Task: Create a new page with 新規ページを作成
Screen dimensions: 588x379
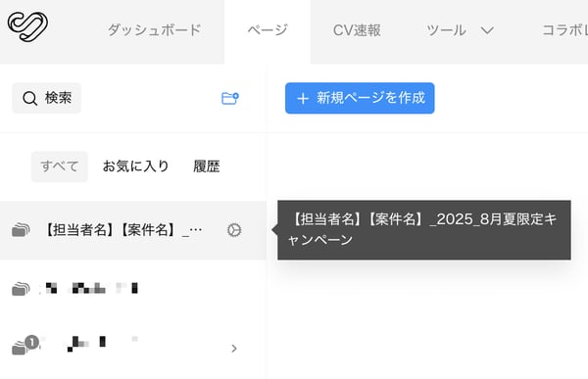Action: tap(360, 98)
